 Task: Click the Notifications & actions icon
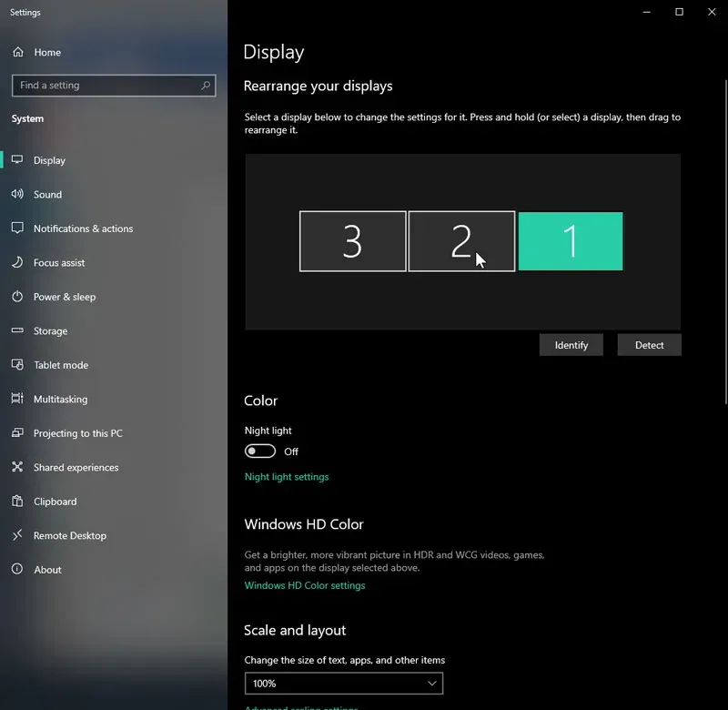pyautogui.click(x=17, y=228)
